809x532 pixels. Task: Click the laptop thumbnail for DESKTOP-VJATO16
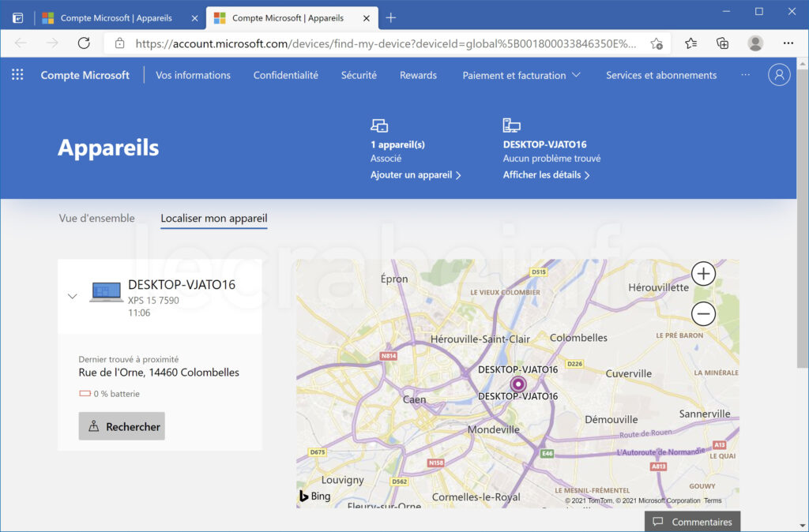pyautogui.click(x=107, y=292)
